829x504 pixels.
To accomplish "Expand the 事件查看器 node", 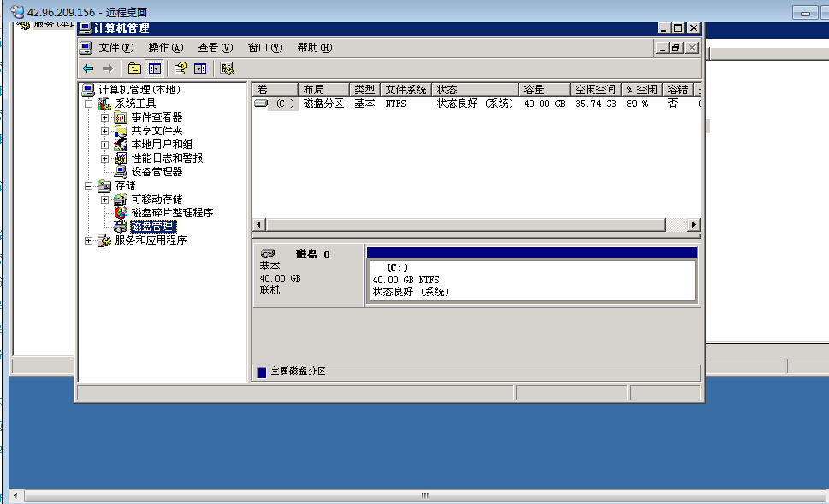I will tap(105, 117).
